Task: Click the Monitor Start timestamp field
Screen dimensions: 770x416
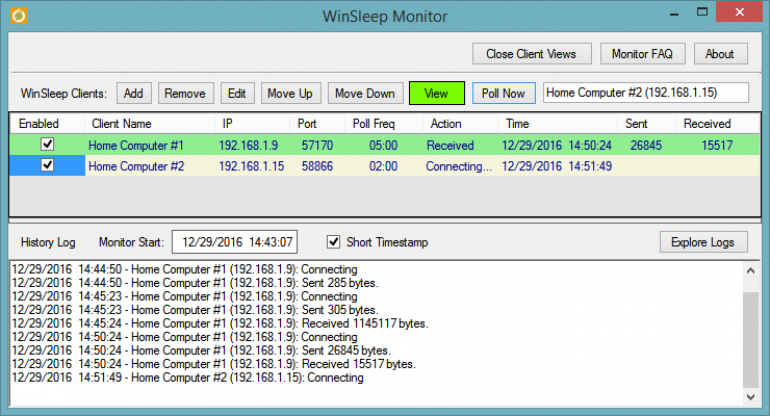Action: pos(235,242)
